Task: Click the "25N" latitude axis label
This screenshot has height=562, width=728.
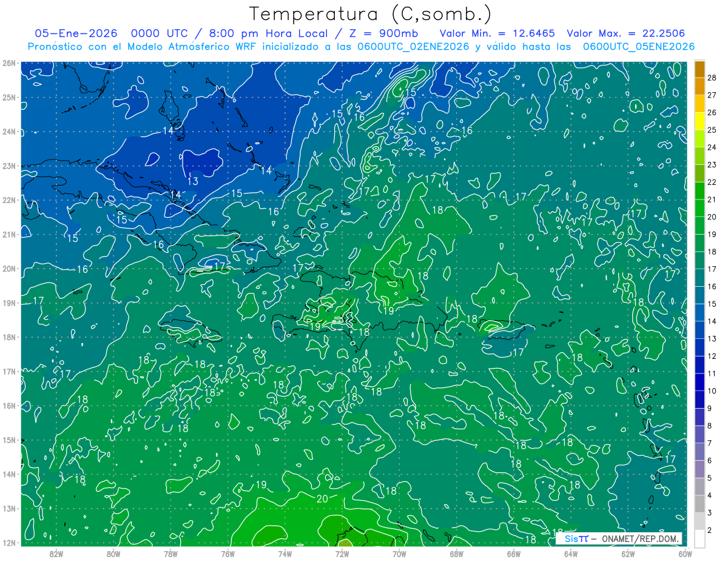Action: [8, 97]
